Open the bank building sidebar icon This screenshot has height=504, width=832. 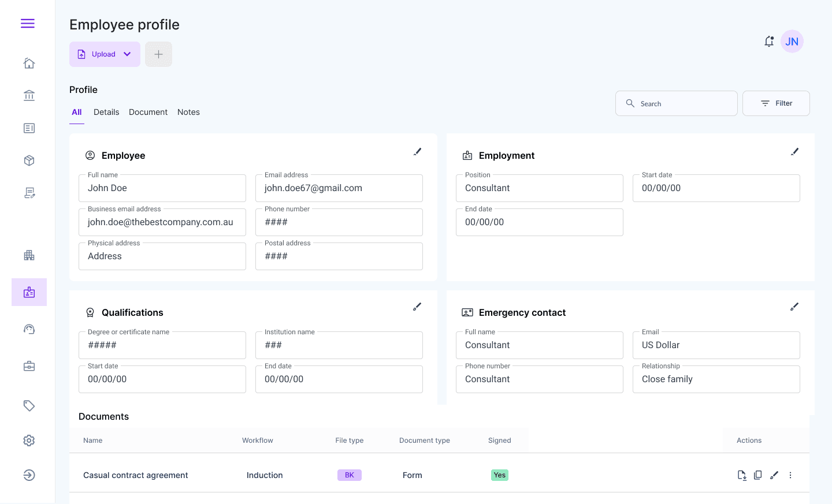29,95
